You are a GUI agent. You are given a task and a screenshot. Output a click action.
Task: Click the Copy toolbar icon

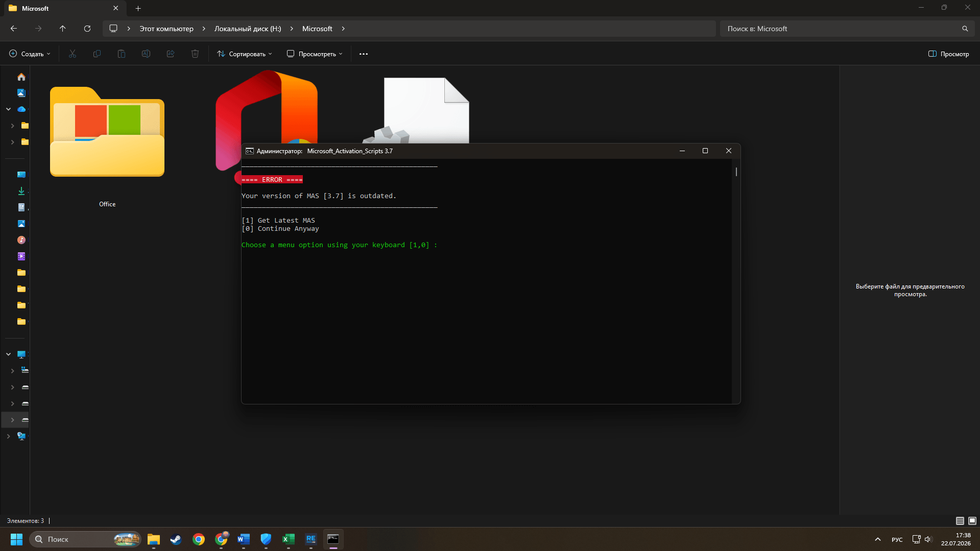click(97, 54)
